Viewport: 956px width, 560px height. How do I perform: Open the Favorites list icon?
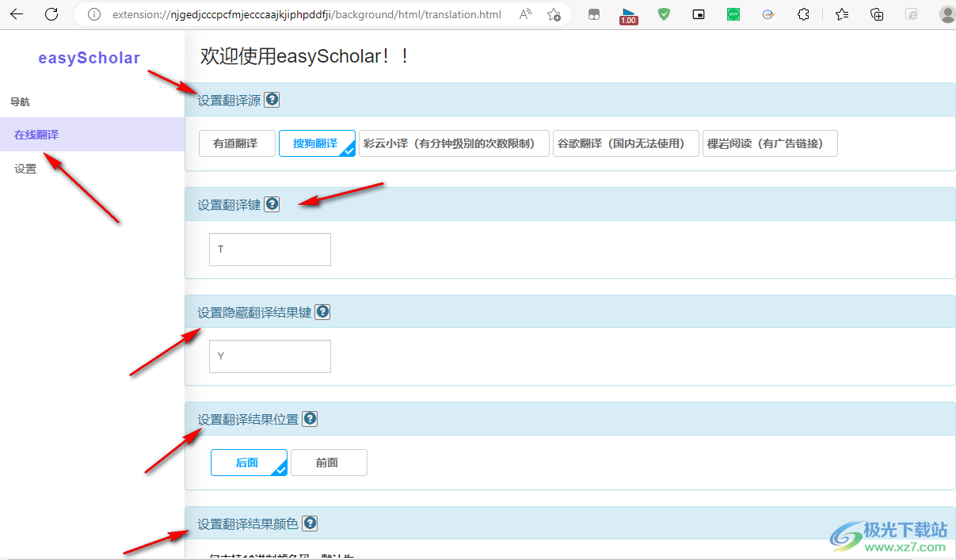click(x=842, y=14)
